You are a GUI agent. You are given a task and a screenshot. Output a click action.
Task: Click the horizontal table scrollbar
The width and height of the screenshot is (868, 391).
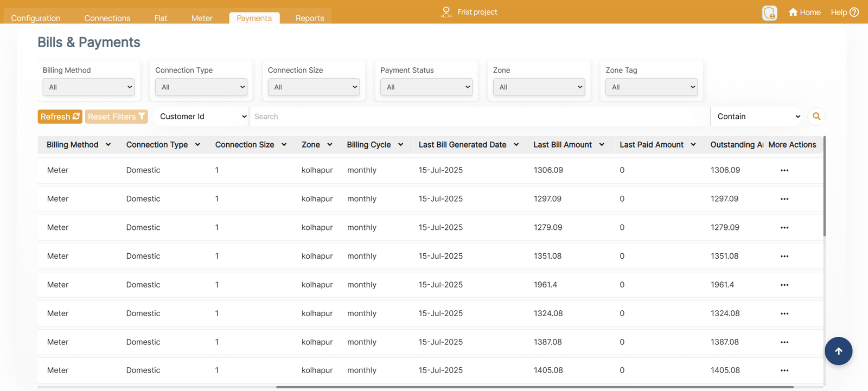tap(534, 387)
